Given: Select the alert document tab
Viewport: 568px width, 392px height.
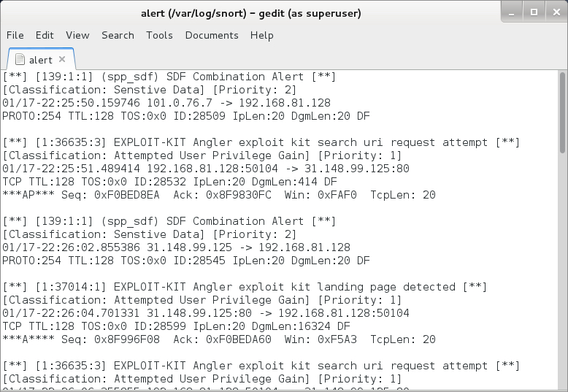Looking at the screenshot, I should click(x=41, y=60).
